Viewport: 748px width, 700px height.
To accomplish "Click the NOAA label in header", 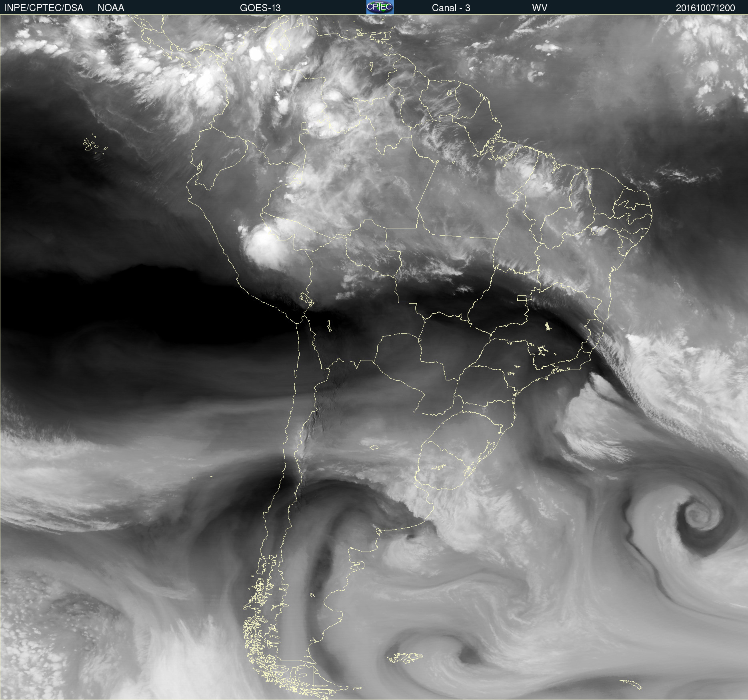I will 111,8.
